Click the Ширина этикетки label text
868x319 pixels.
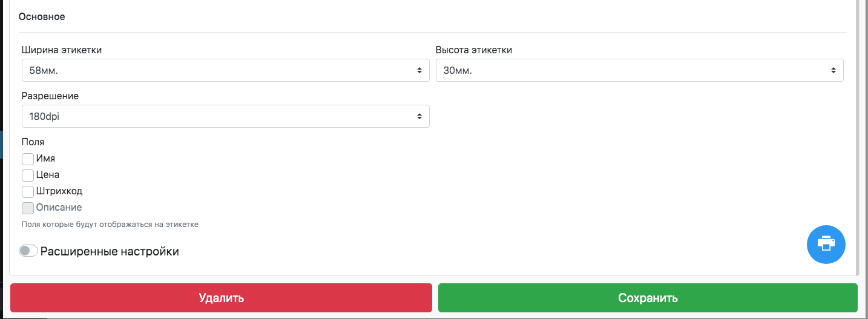pyautogui.click(x=62, y=50)
